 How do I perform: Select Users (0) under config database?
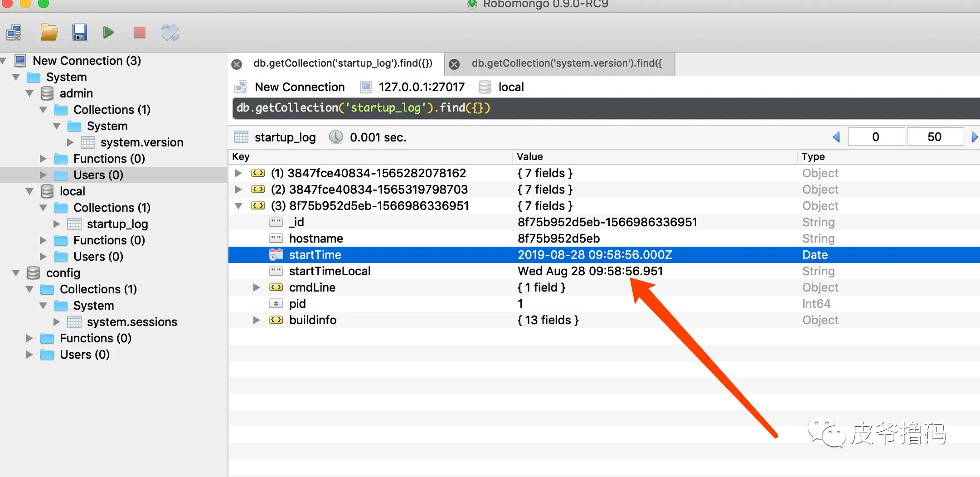pos(85,355)
